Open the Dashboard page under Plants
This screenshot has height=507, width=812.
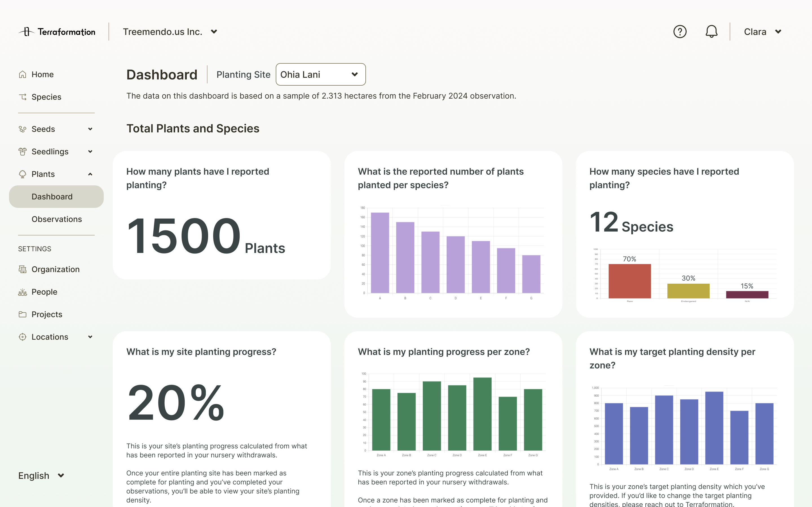(x=52, y=197)
